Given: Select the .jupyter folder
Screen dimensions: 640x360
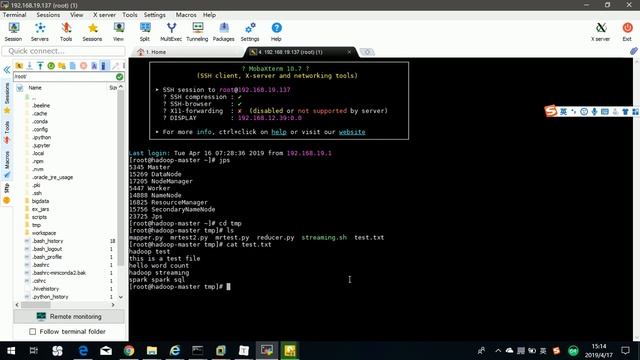Looking at the screenshot, I should click(x=41, y=145).
